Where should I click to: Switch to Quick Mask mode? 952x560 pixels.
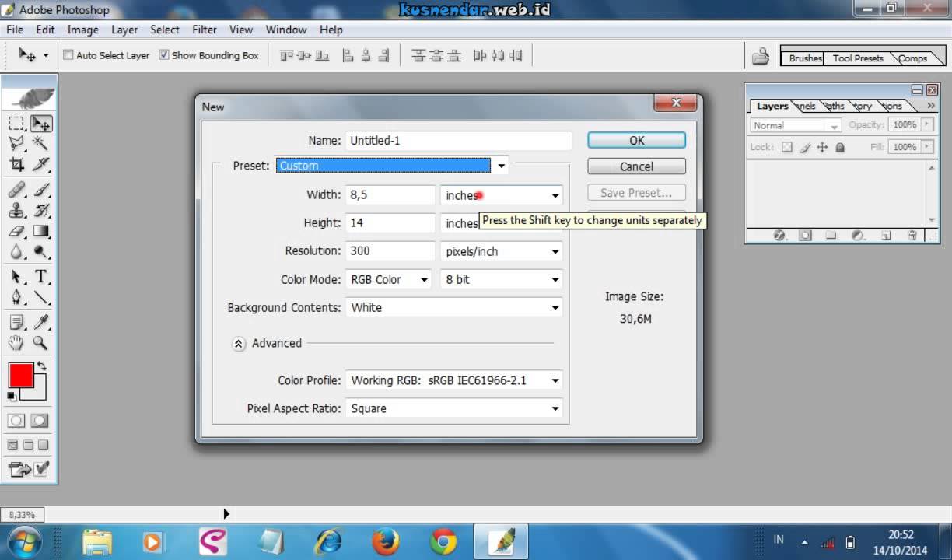pos(40,421)
